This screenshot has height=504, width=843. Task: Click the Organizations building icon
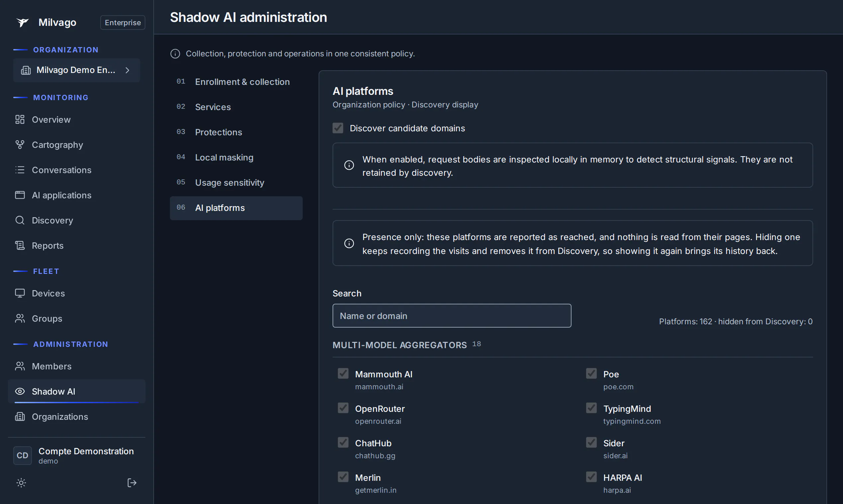(x=20, y=417)
